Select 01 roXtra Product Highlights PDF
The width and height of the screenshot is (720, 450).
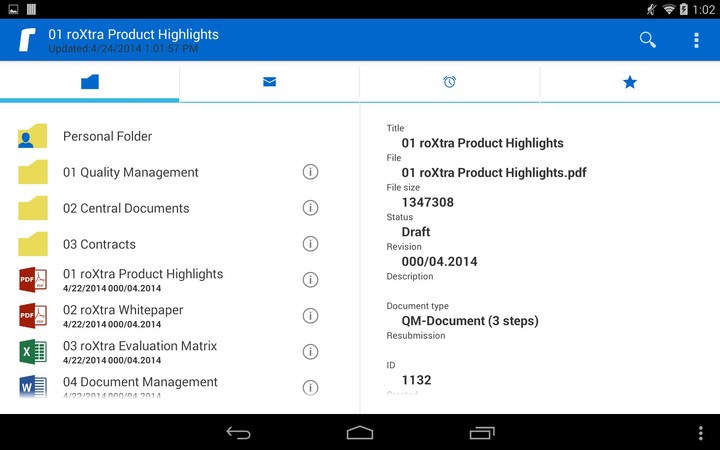click(x=142, y=279)
